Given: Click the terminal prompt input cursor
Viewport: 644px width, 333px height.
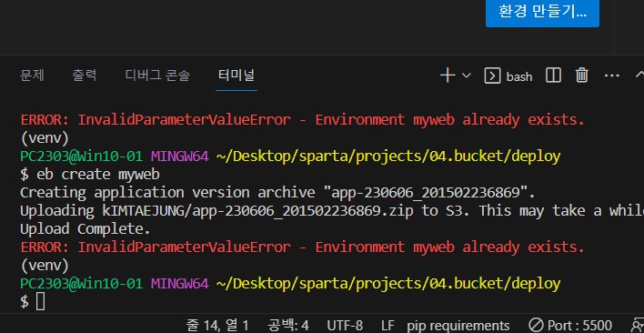Looking at the screenshot, I should tap(40, 302).
